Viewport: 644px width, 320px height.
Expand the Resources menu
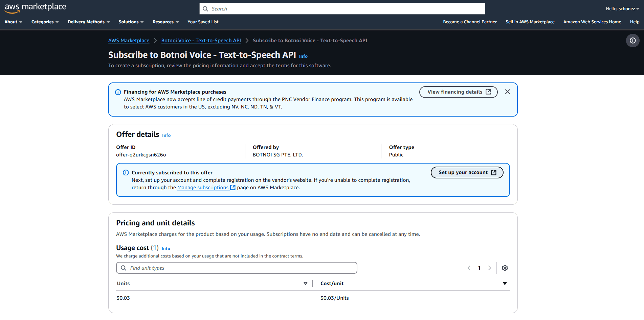pyautogui.click(x=165, y=22)
